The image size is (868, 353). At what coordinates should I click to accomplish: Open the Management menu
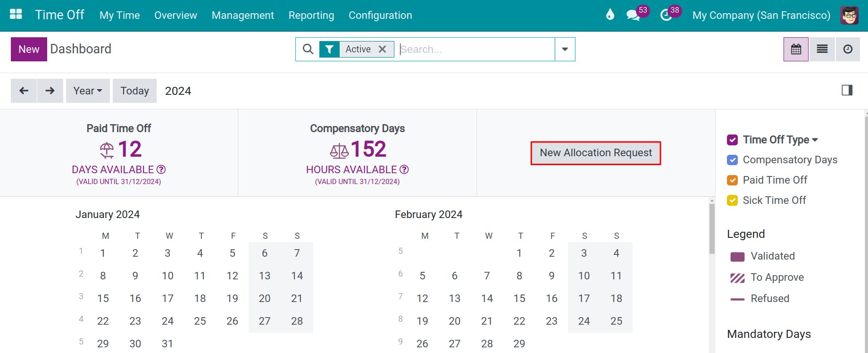tap(243, 15)
